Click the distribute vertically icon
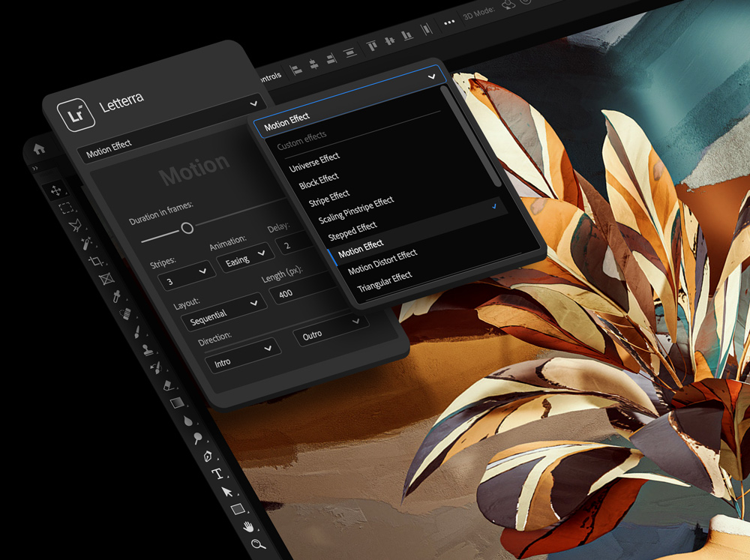This screenshot has height=560, width=750. tap(350, 52)
